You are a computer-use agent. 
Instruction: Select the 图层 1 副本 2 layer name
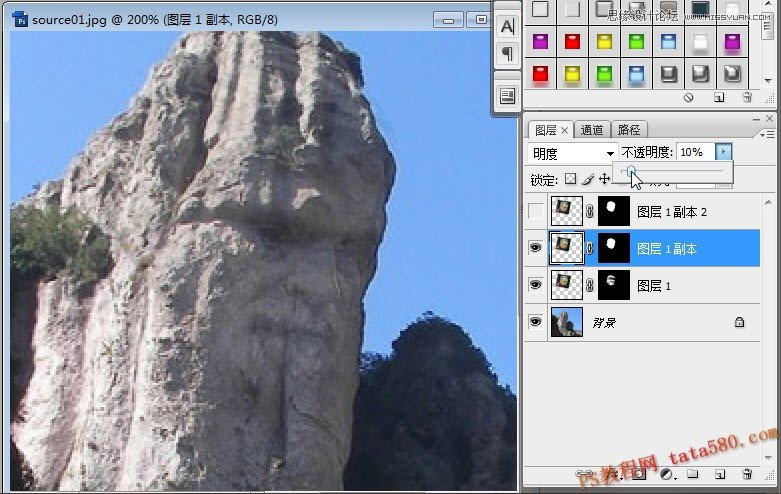pyautogui.click(x=671, y=212)
